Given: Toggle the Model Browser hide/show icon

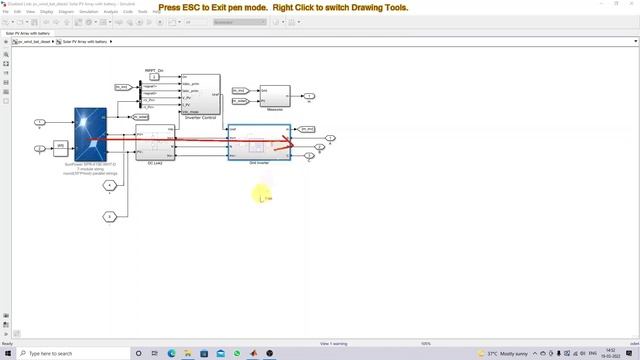Looking at the screenshot, I should [6, 42].
